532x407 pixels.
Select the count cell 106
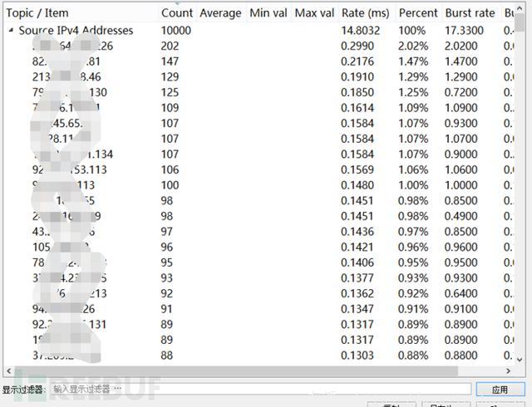tap(170, 169)
